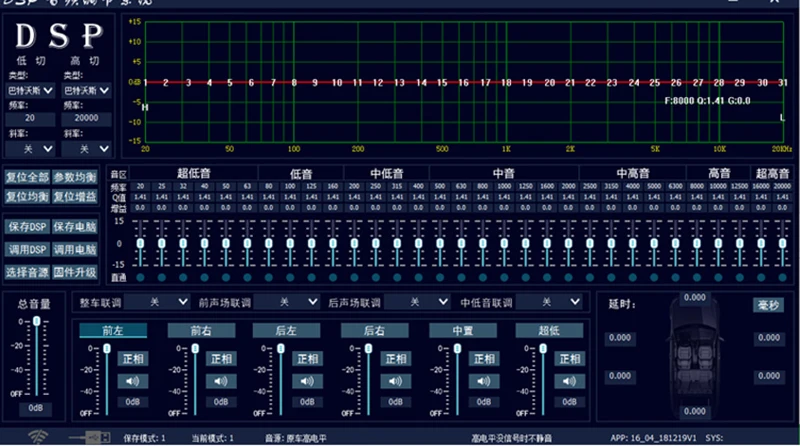Viewport: 800px width, 446px height.
Task: Expand the 前声场联调 dropdown
Action: click(x=287, y=302)
